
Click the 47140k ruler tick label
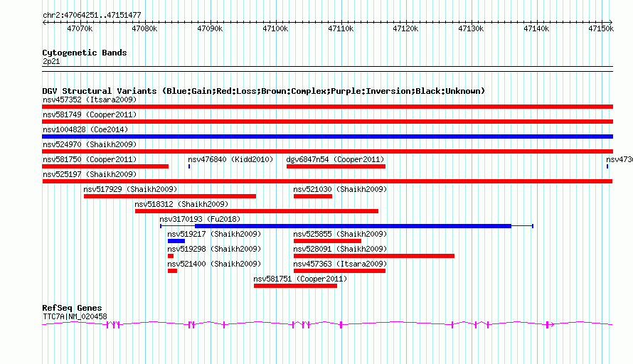[536, 28]
